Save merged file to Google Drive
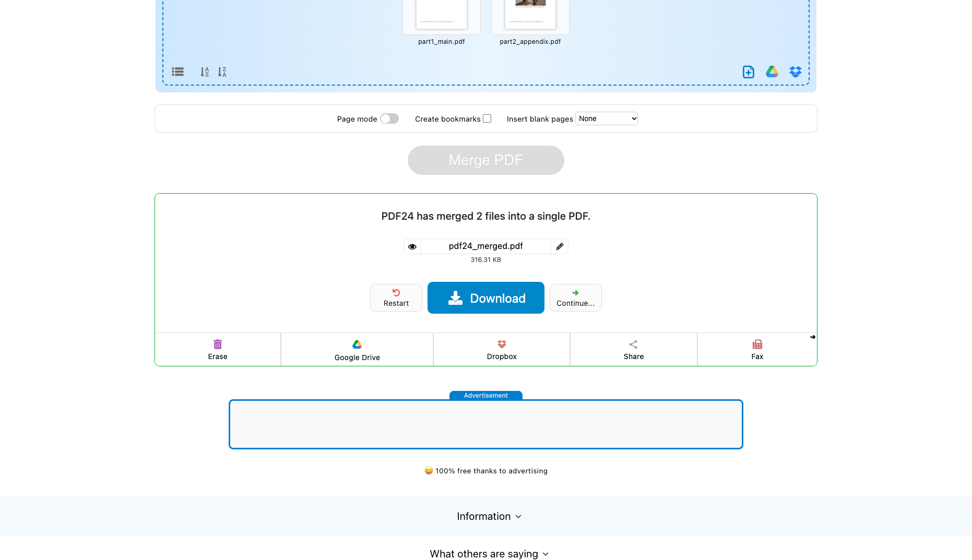Image resolution: width=972 pixels, height=560 pixels. point(357,350)
